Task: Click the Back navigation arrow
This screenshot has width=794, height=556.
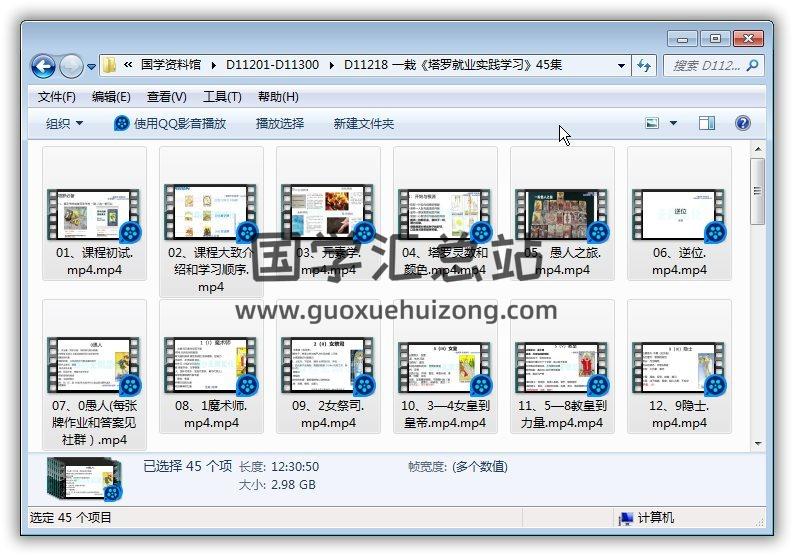Action: coord(43,66)
